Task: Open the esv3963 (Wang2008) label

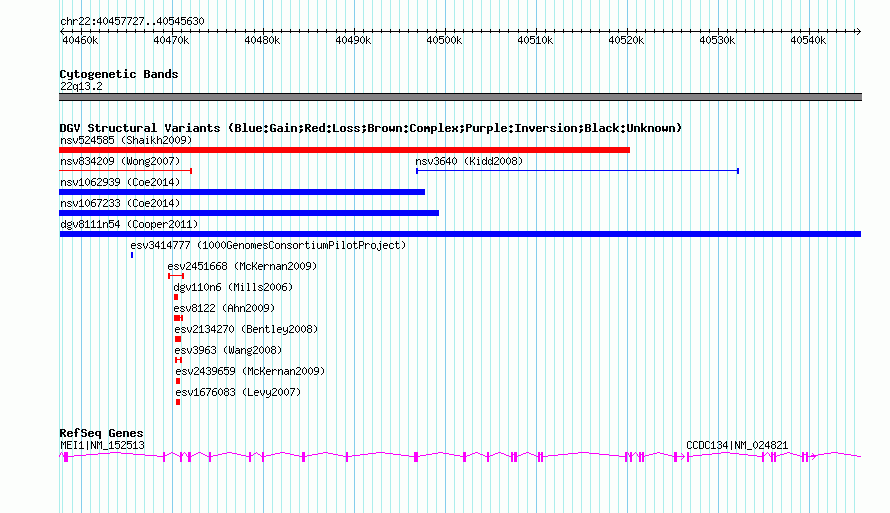Action: (x=228, y=350)
